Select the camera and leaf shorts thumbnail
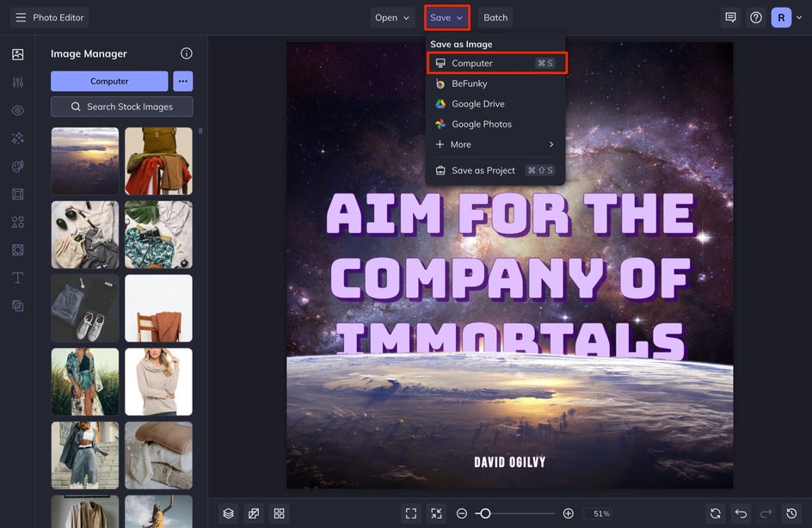Image resolution: width=812 pixels, height=528 pixels. point(158,235)
